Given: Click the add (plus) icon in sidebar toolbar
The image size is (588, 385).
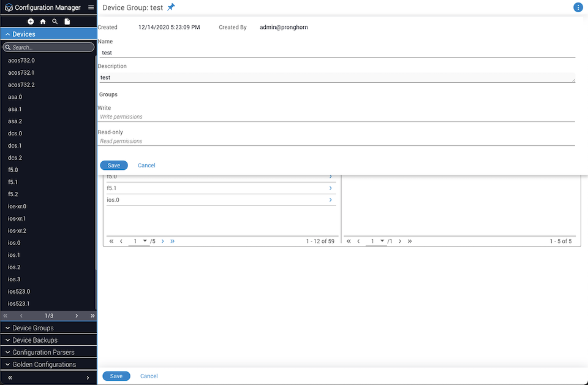Looking at the screenshot, I should pos(31,21).
